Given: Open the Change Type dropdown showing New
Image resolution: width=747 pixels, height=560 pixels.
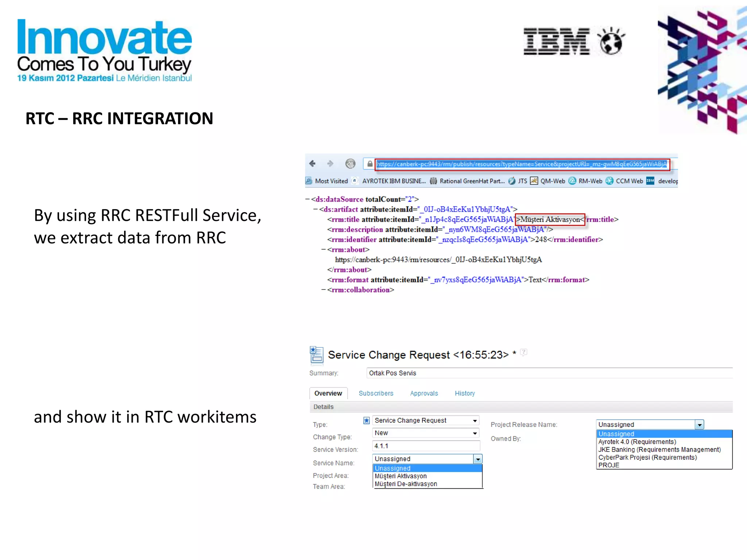Looking at the screenshot, I should [426, 433].
